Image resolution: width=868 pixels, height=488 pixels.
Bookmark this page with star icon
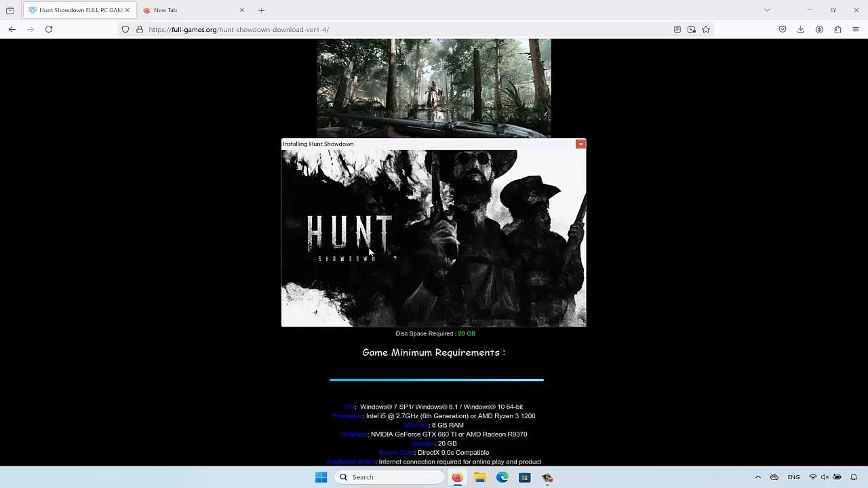706,29
